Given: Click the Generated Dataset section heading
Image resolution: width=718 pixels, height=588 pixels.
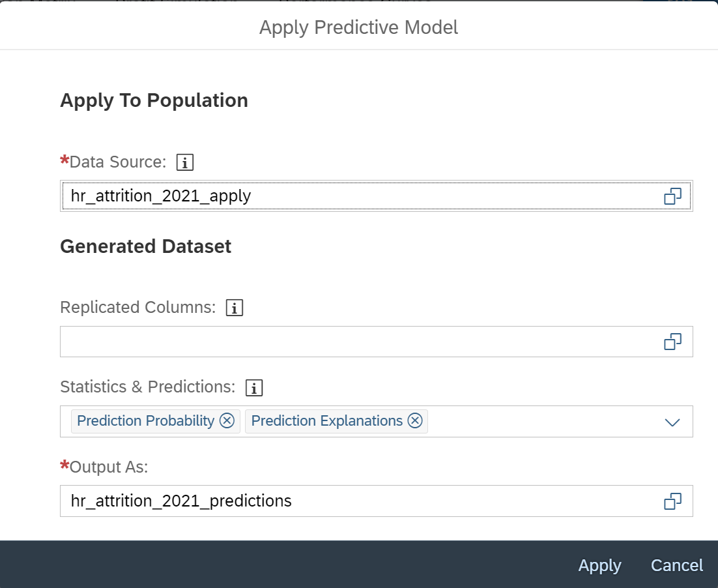Looking at the screenshot, I should coord(145,247).
